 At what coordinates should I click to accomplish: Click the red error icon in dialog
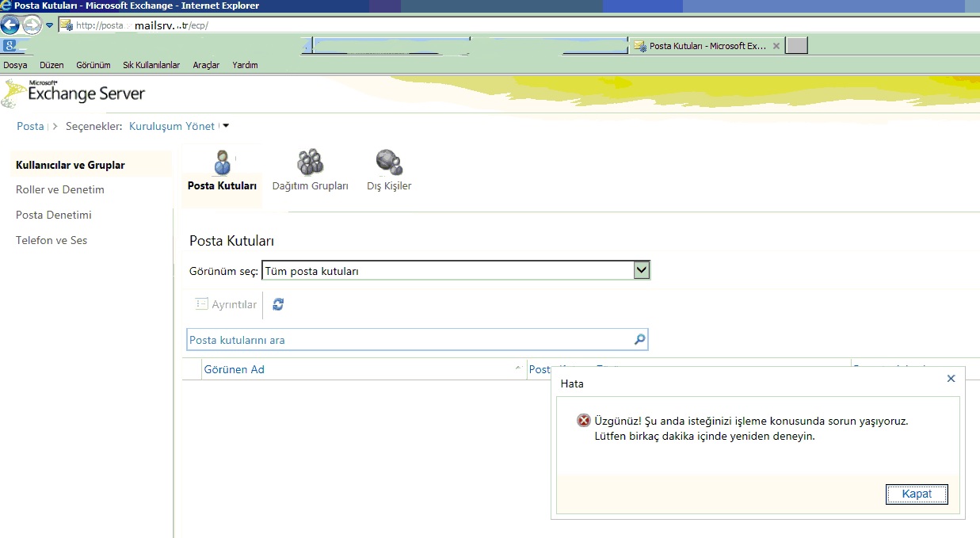pyautogui.click(x=583, y=421)
